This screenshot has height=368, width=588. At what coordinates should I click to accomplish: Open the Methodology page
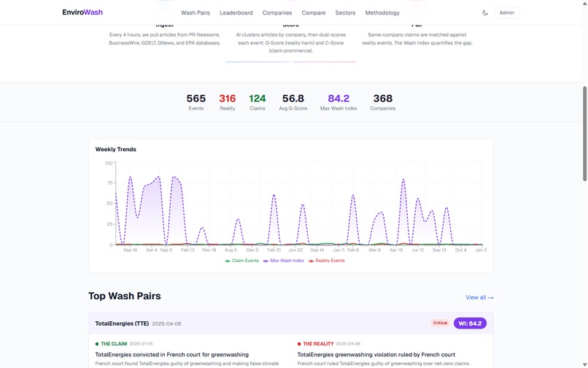[x=382, y=12]
